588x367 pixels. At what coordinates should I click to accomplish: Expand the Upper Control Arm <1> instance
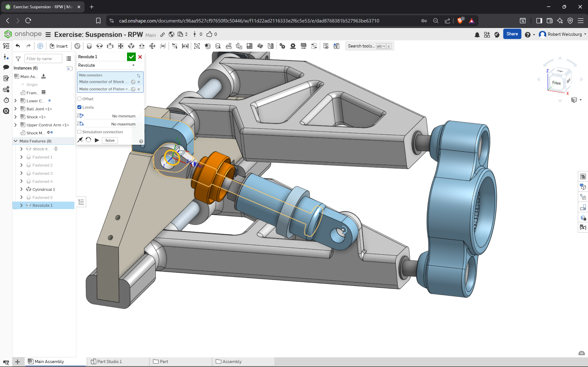(16, 125)
